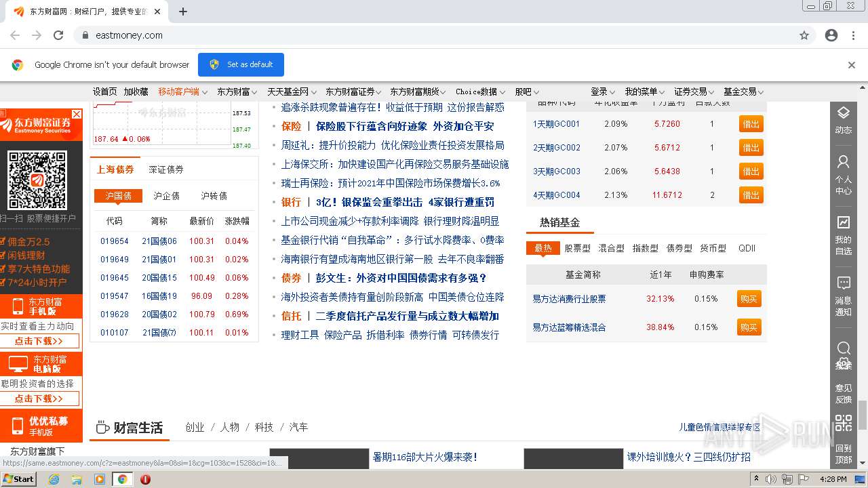Image resolution: width=868 pixels, height=488 pixels.
Task: Click the 东方财富电脑版 monitor icon
Action: pos(17,364)
